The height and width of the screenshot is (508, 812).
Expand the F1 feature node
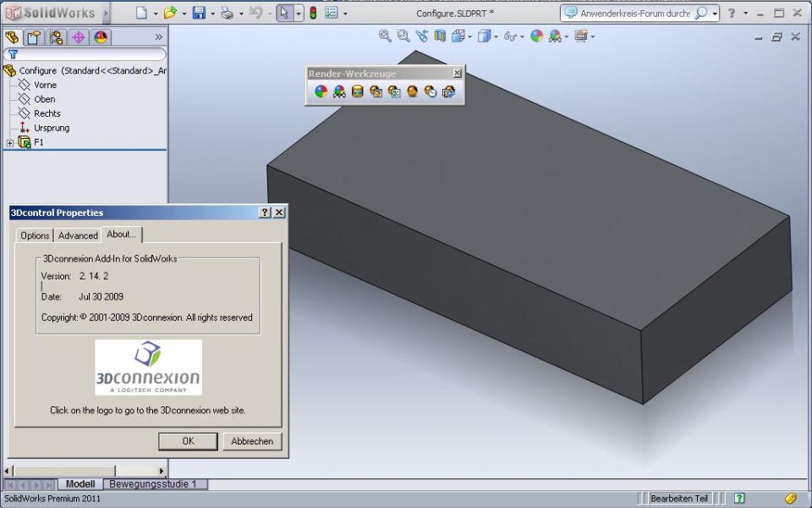(10, 142)
